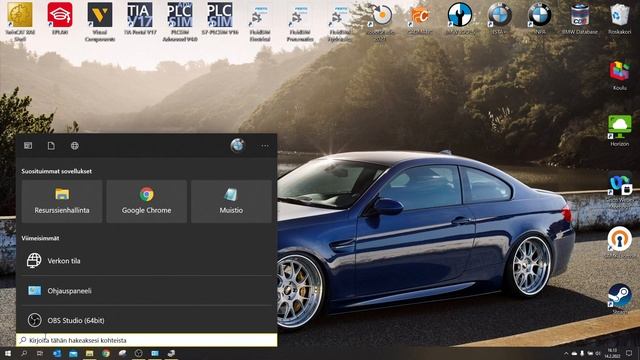Image resolution: width=640 pixels, height=360 pixels.
Task: Open File Explorer from the taskbar
Action: (89, 353)
